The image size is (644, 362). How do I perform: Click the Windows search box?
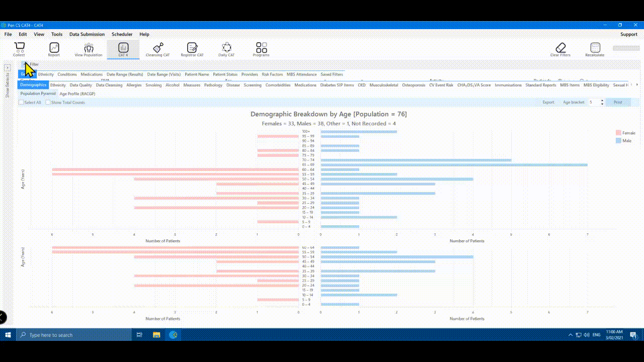[x=73, y=335]
